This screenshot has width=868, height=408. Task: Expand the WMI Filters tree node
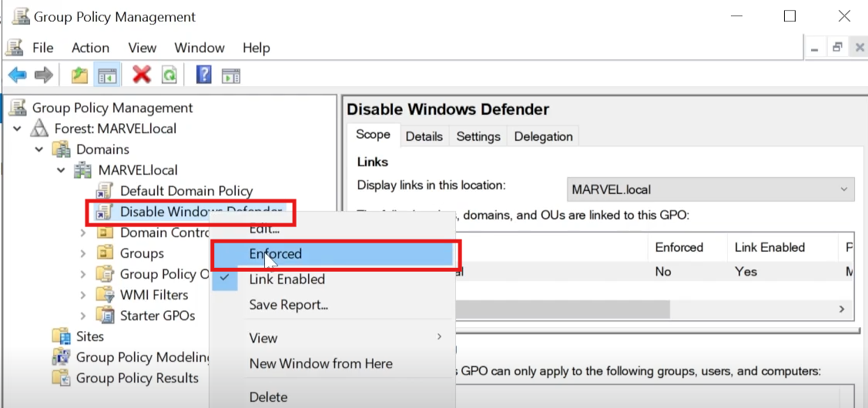pos(83,295)
